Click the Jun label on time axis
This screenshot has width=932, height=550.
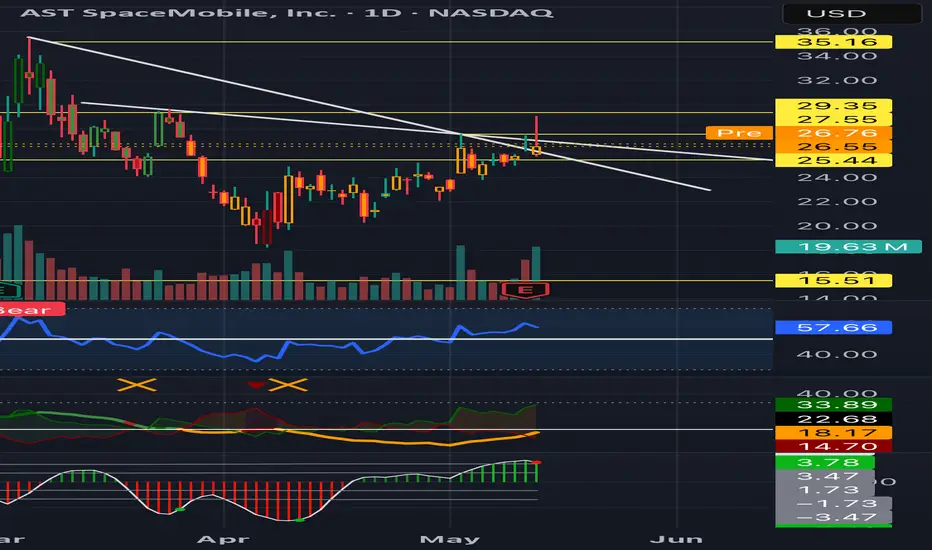[676, 540]
